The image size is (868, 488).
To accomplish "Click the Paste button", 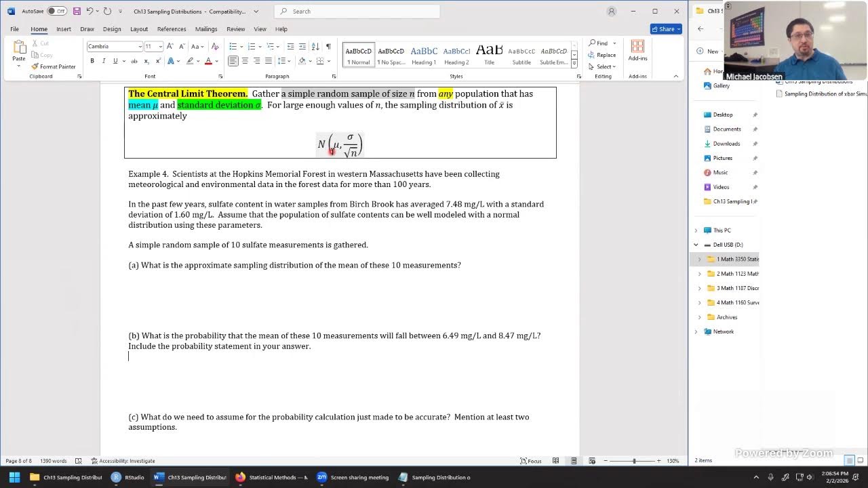I will click(x=19, y=52).
